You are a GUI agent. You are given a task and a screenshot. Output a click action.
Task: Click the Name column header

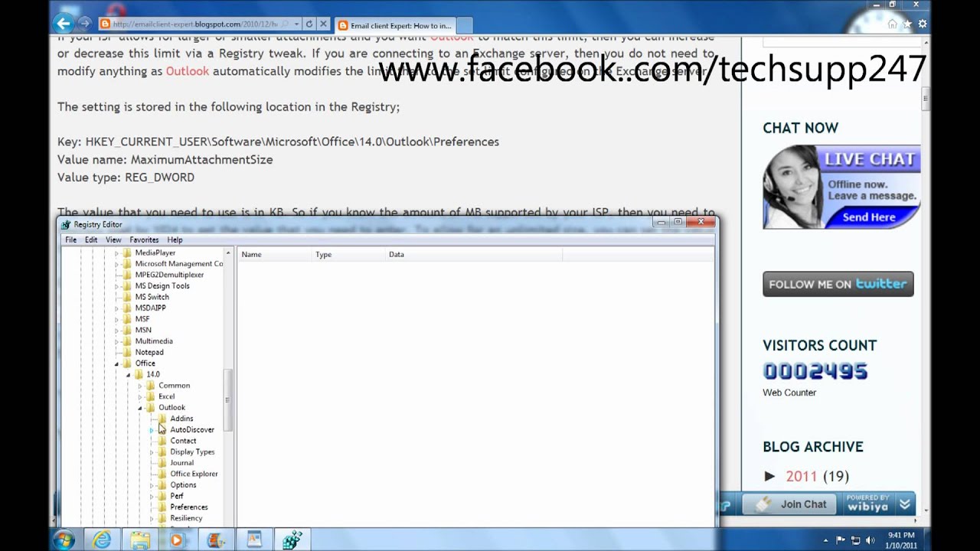coord(276,254)
